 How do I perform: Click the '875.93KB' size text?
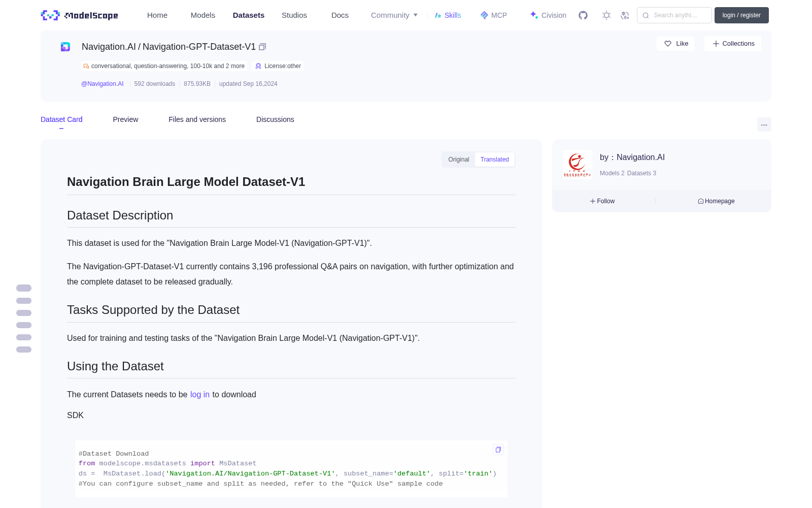click(x=197, y=84)
